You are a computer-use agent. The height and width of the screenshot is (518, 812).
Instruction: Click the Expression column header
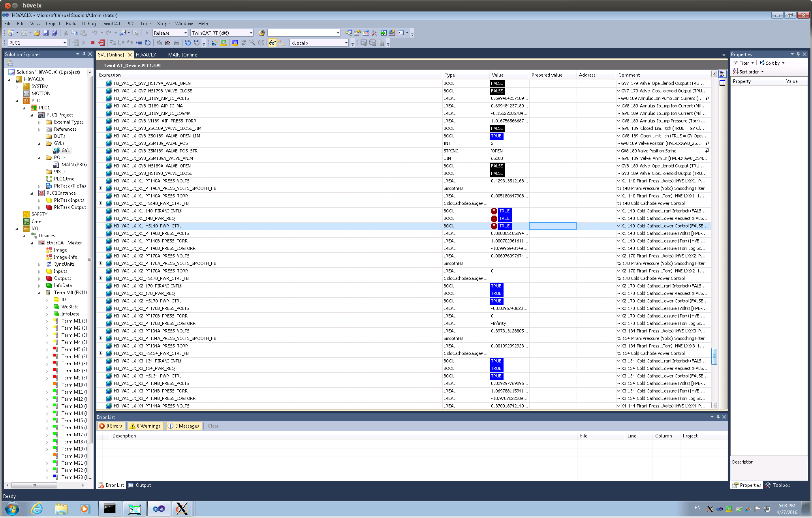point(270,75)
